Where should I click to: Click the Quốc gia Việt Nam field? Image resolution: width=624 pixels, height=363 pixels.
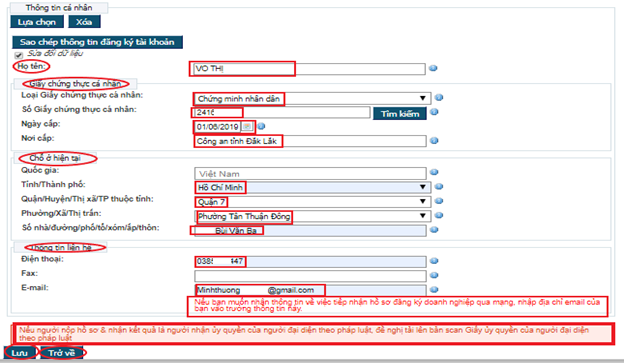[x=310, y=174]
